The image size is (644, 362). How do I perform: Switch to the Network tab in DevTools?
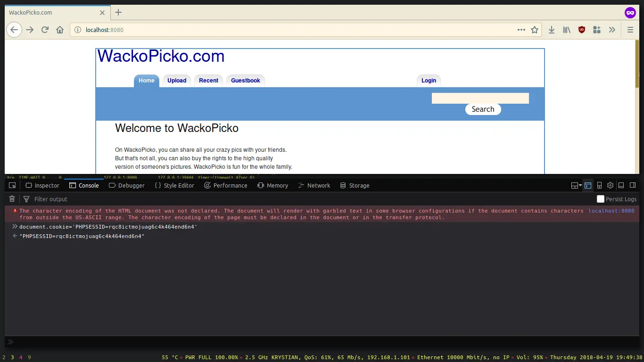click(314, 185)
